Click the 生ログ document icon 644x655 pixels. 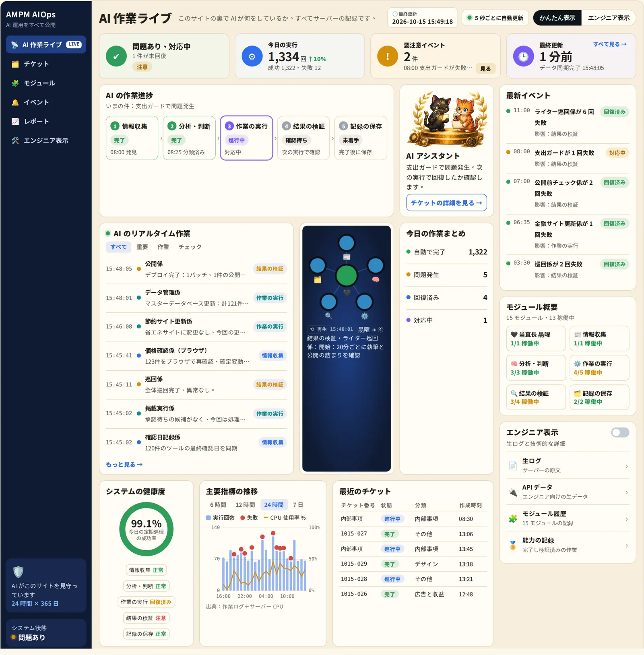tap(513, 466)
